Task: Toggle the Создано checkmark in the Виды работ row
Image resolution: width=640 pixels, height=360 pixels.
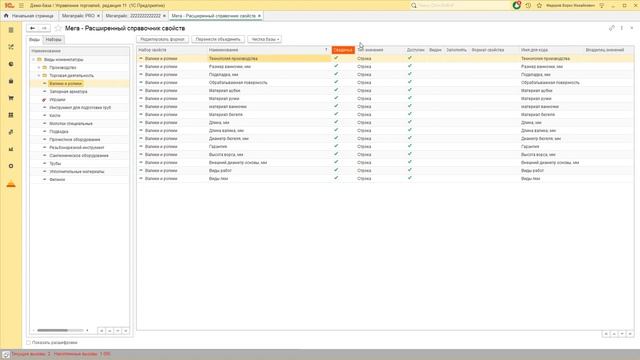Action: pos(336,170)
